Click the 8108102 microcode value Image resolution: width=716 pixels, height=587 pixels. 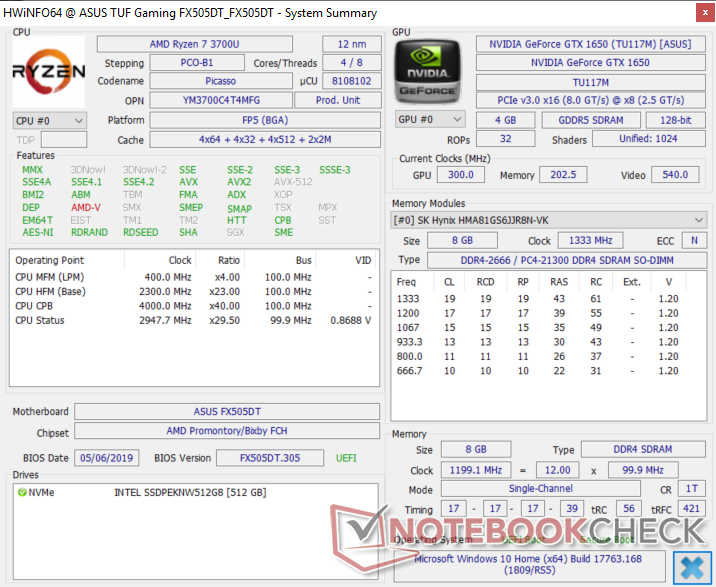point(352,81)
